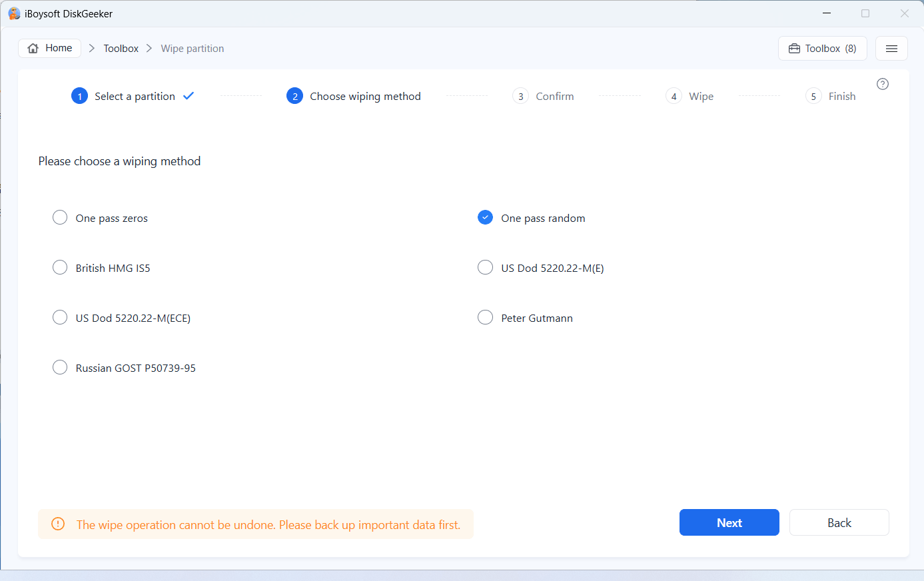Pick the Peter Gutmann wiping method
The height and width of the screenshot is (581, 924).
(x=526, y=318)
